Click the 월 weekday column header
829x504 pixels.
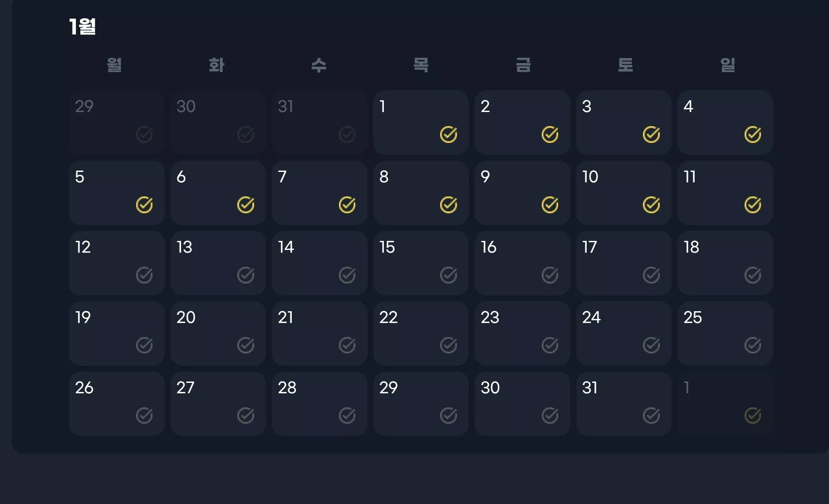point(114,65)
